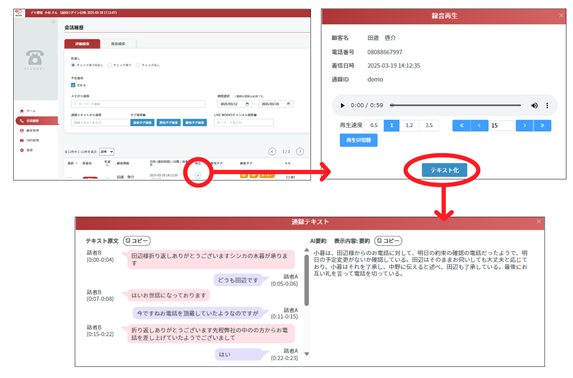Close the 通録テキスト dialog with the X

click(x=539, y=222)
